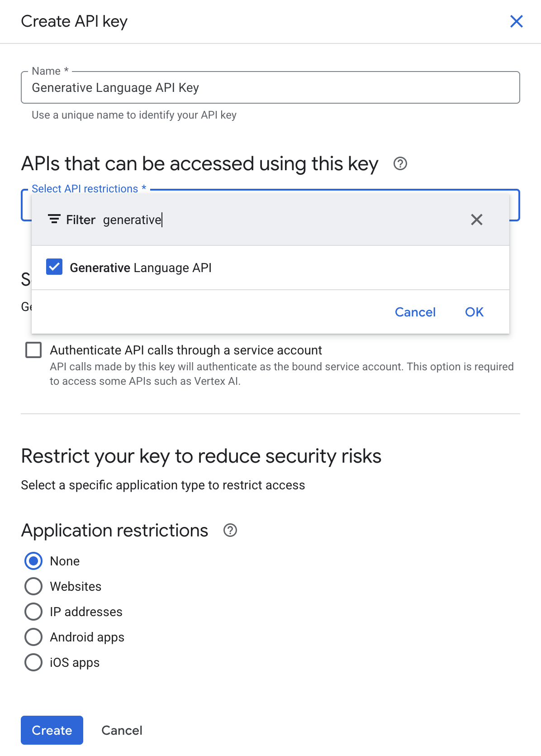541x756 pixels.
Task: Open the help tooltip next to accessible APIs heading
Action: [400, 164]
